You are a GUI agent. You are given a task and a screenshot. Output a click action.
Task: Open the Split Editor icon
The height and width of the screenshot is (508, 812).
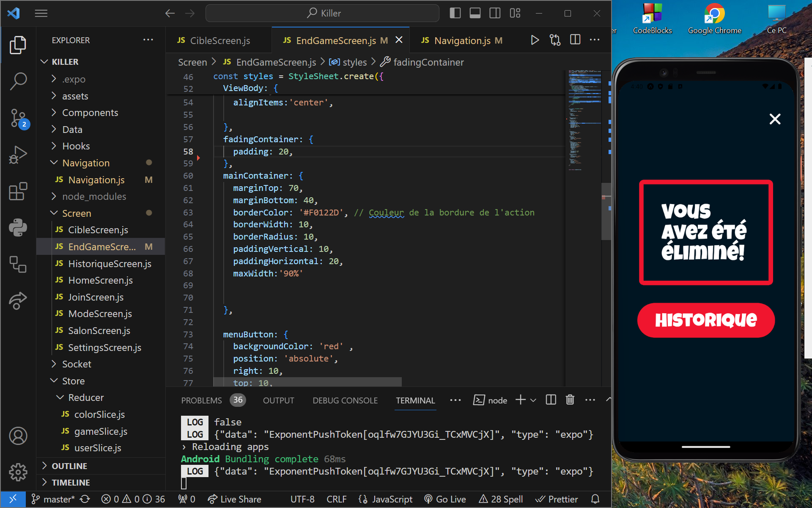pyautogui.click(x=575, y=39)
